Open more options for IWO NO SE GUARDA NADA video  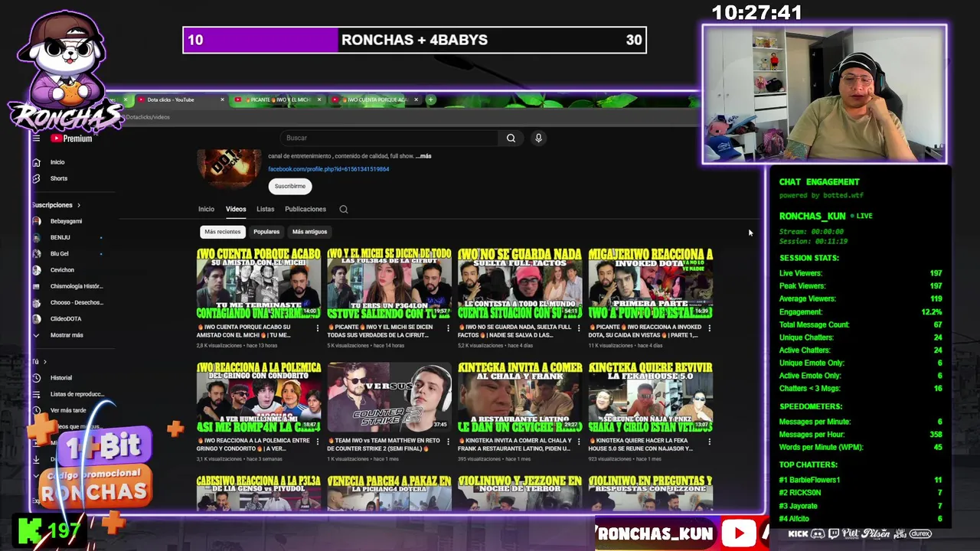[579, 328]
